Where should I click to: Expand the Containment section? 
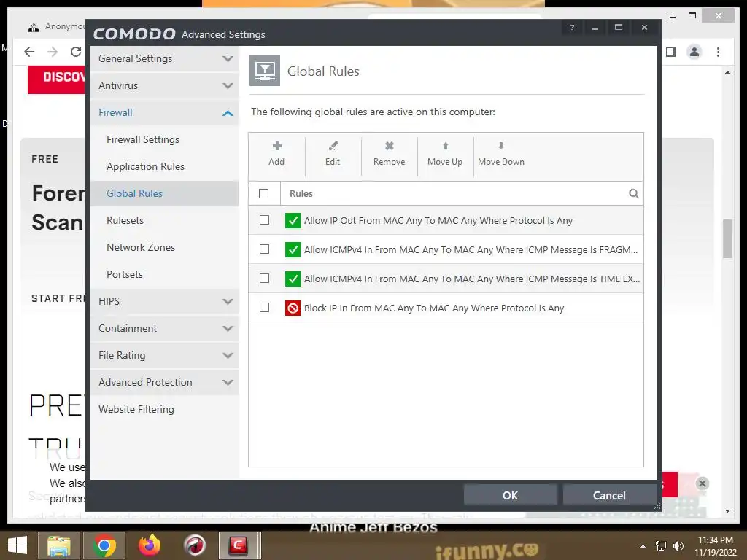tap(165, 329)
